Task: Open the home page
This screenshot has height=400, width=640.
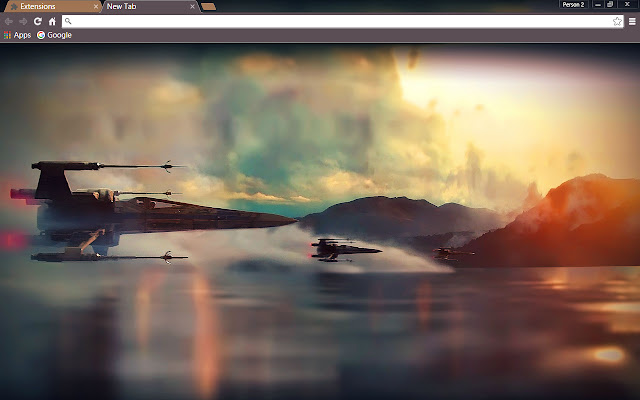Action: [x=52, y=21]
